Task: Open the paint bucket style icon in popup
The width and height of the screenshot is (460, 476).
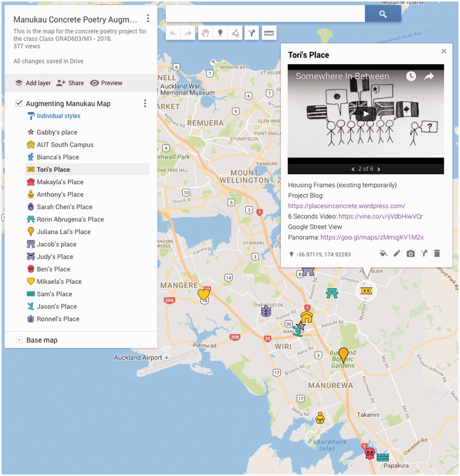Action: tap(383, 253)
